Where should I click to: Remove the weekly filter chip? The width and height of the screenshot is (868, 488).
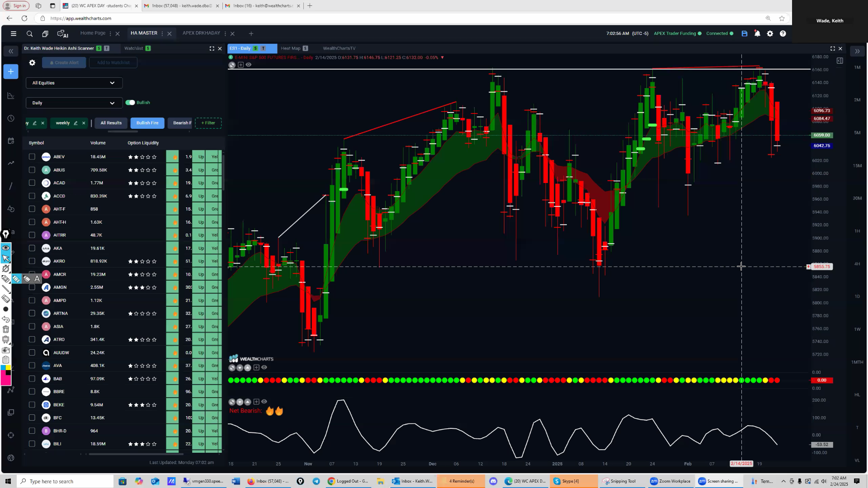[x=84, y=123]
